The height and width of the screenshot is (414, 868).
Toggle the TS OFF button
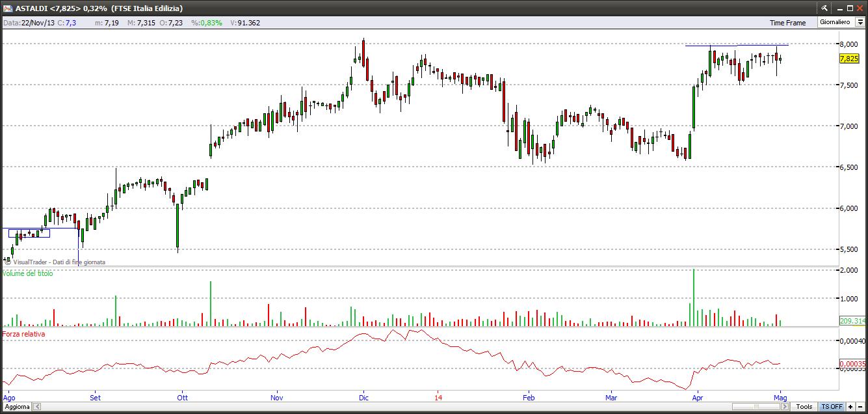tap(832, 407)
